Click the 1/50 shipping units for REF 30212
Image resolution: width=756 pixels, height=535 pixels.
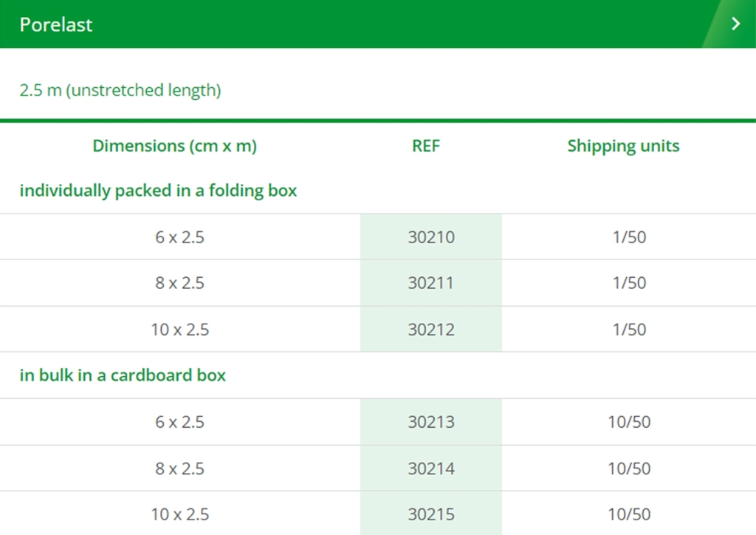[629, 330]
